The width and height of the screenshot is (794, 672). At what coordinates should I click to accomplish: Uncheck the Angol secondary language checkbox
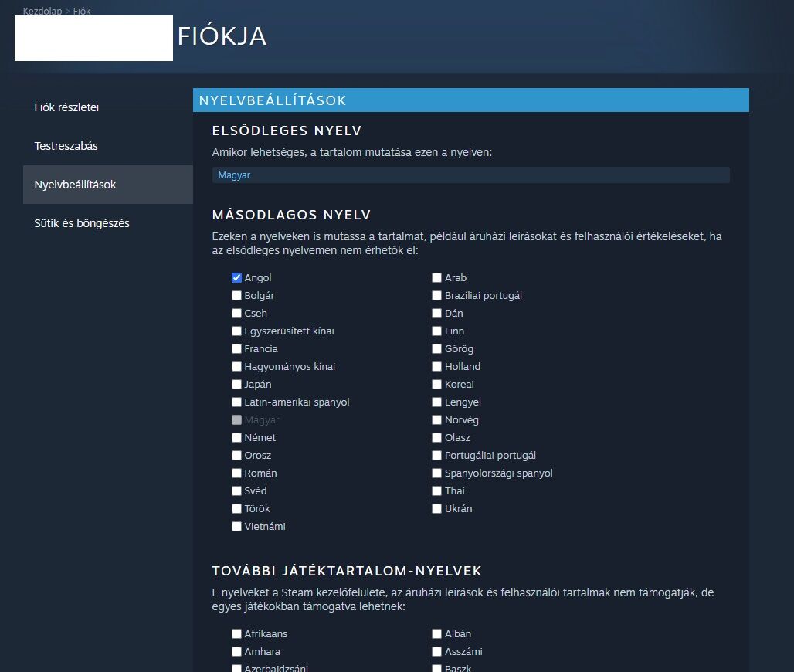pyautogui.click(x=237, y=278)
